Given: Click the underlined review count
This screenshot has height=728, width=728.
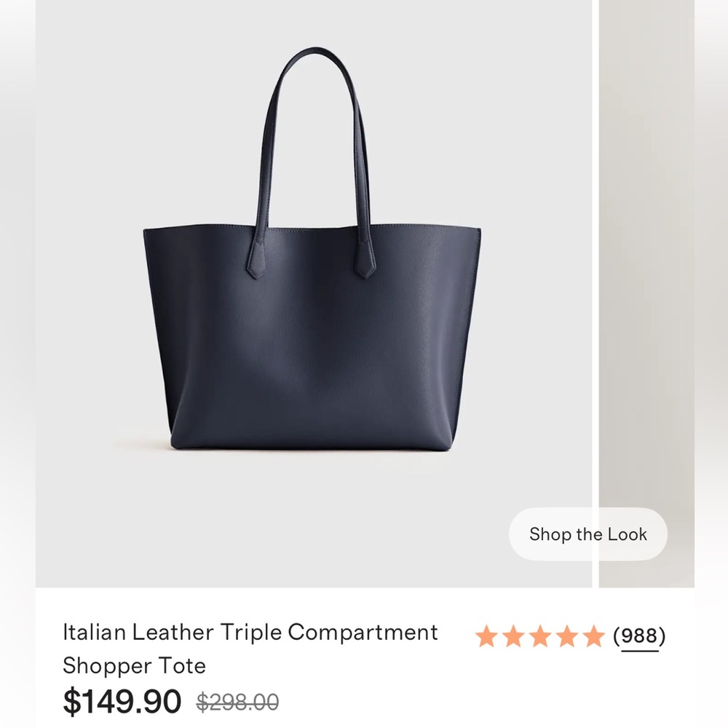Looking at the screenshot, I should pos(638,637).
